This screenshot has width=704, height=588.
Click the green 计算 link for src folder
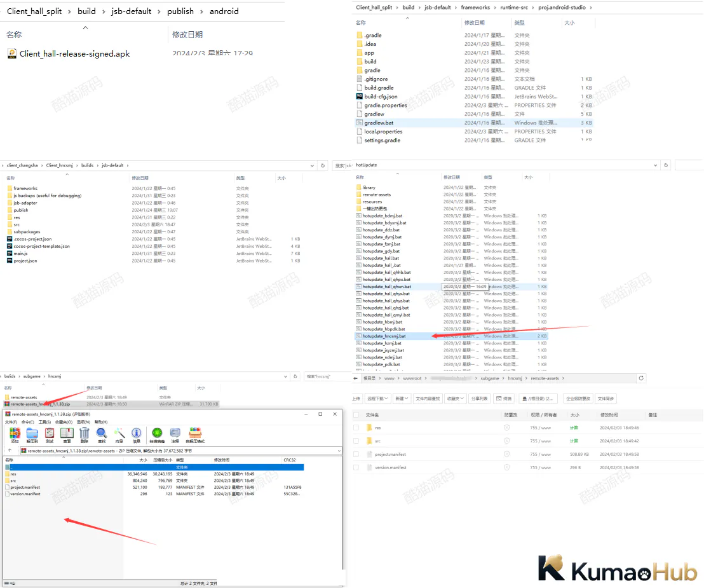coord(574,441)
